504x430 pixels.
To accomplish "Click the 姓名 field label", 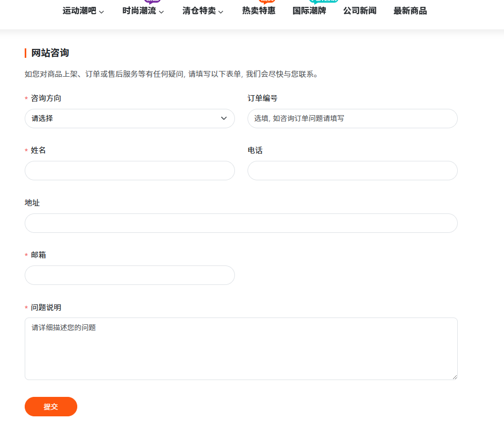I will click(x=38, y=150).
